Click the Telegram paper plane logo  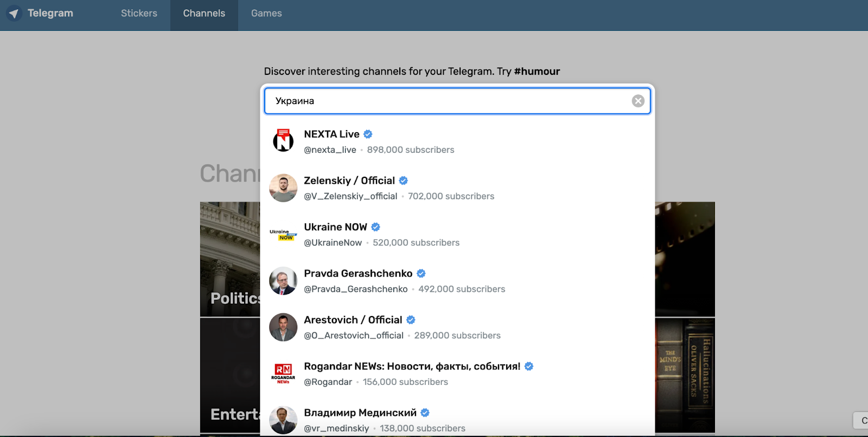(x=14, y=14)
